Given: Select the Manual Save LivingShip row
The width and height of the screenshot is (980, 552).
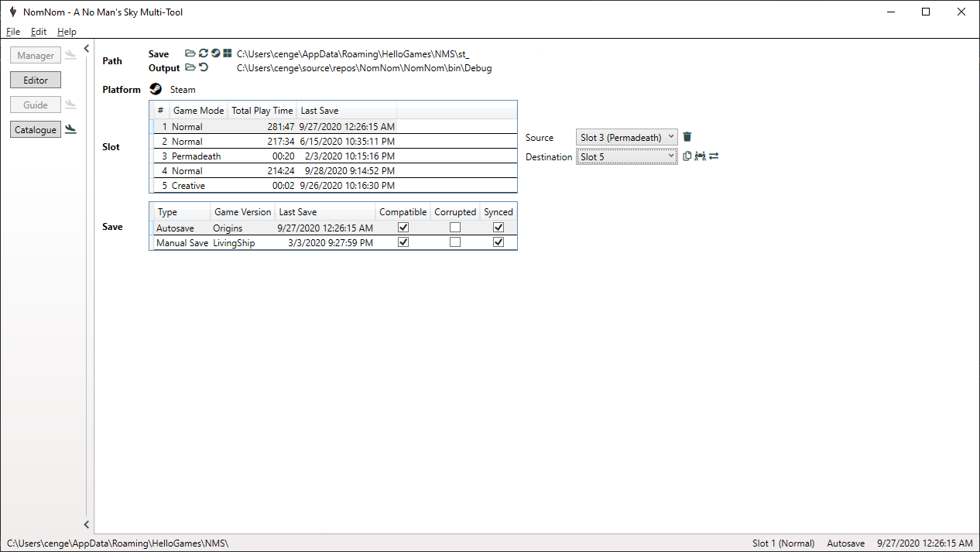Looking at the screenshot, I should pyautogui.click(x=333, y=242).
